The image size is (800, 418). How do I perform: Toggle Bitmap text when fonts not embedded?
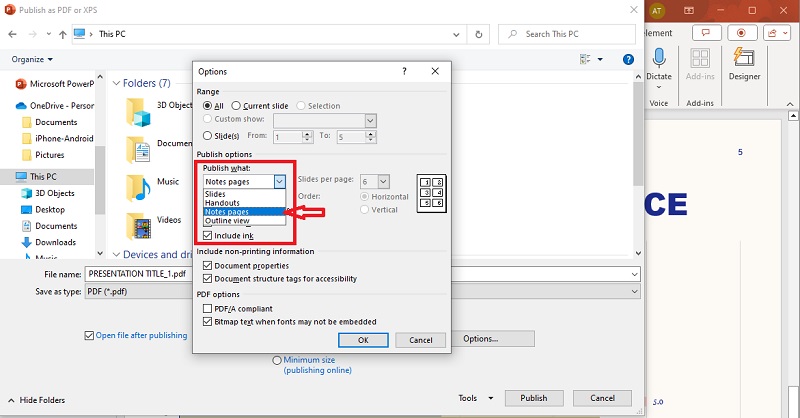pos(207,322)
